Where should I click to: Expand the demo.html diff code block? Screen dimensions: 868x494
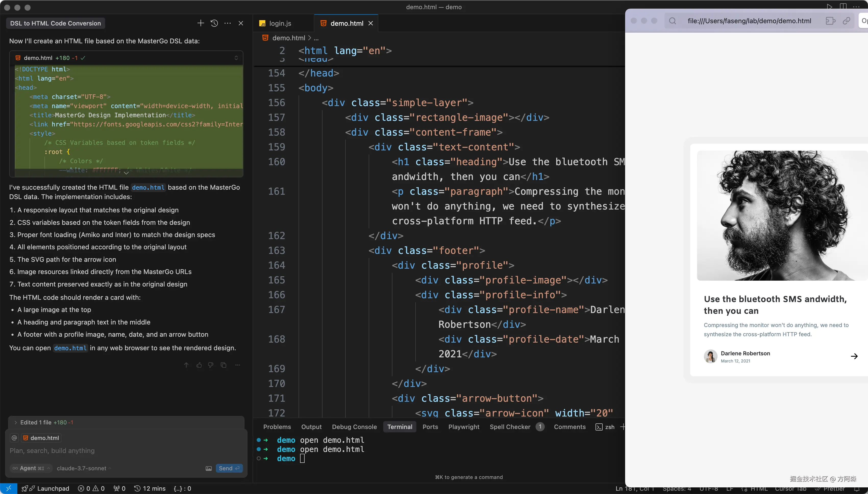(x=126, y=173)
